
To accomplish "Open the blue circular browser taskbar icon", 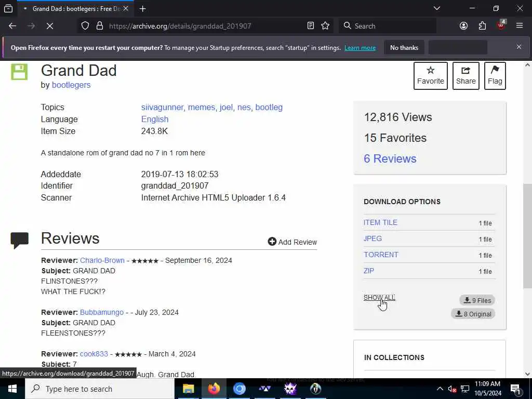I will point(239,389).
